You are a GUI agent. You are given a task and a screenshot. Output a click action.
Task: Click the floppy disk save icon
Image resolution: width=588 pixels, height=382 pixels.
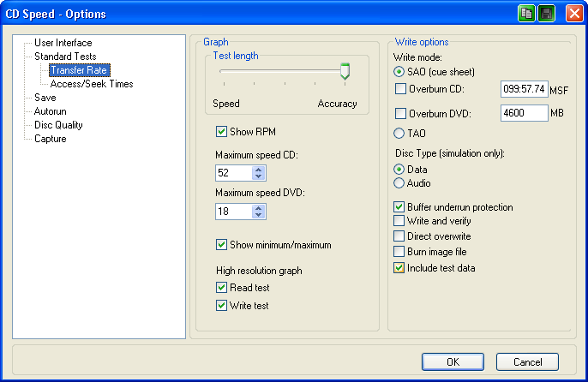546,14
